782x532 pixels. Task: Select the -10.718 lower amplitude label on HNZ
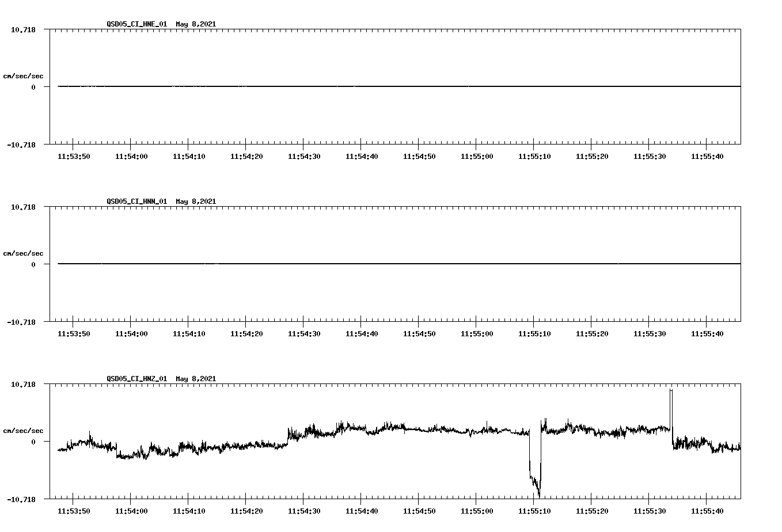pos(21,498)
